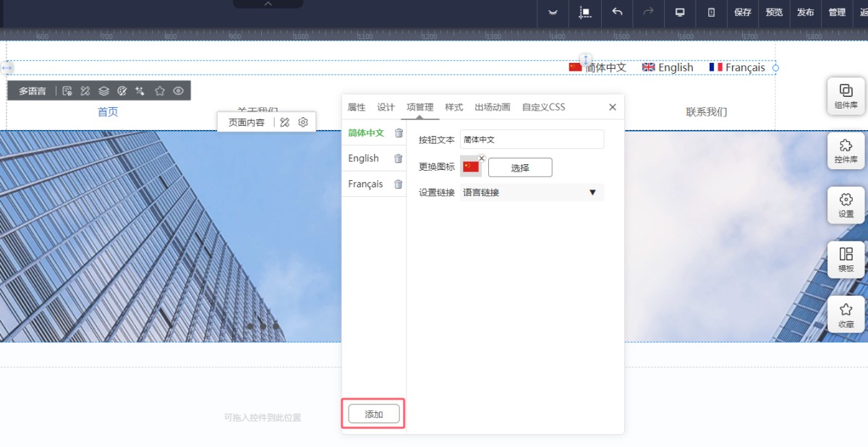This screenshot has height=447, width=868.
Task: Click the circular handle right of Français
Action: (775, 68)
